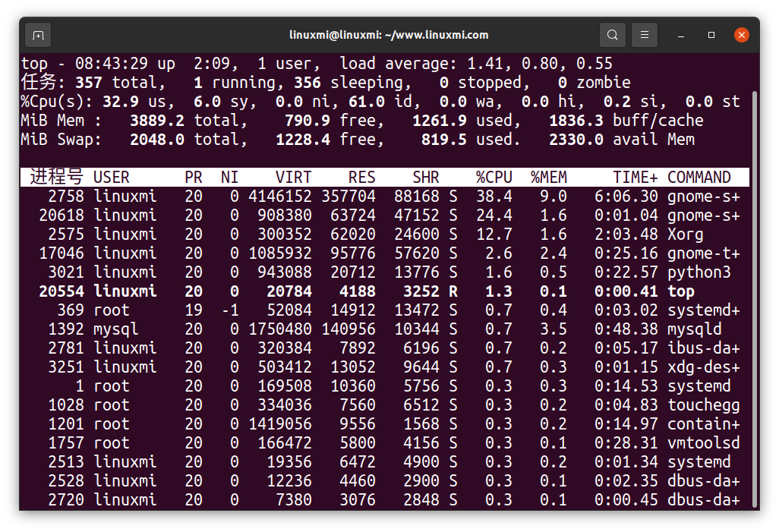The height and width of the screenshot is (532, 779).
Task: Click the 9.0 memory percentage value
Action: coord(553,197)
